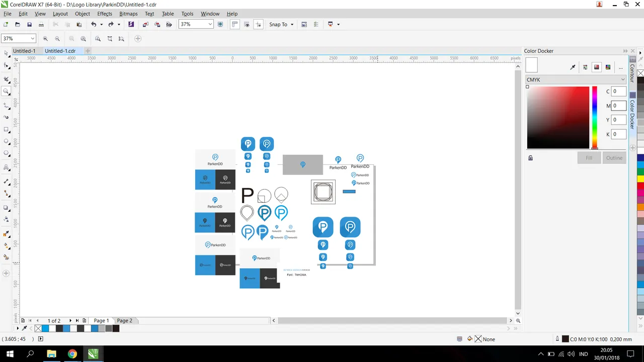Pick the eyedropper in Color Docker
Screen dimensions: 644x362
tap(573, 67)
